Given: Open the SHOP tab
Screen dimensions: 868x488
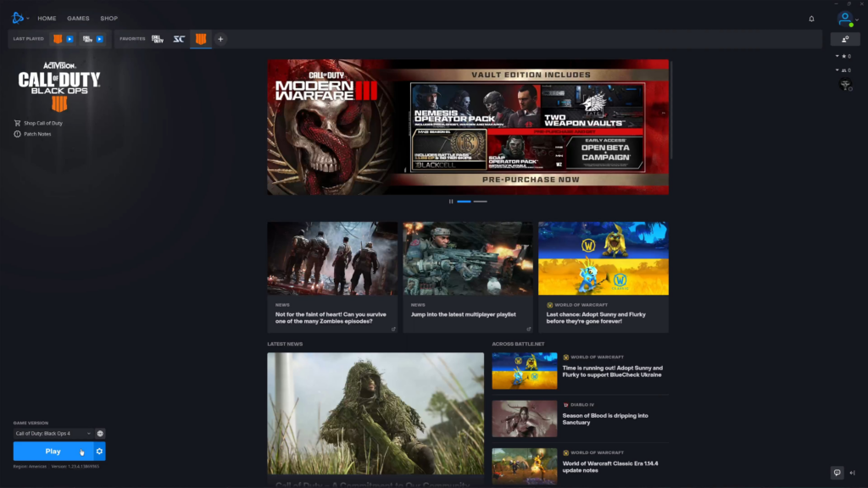Looking at the screenshot, I should pos(109,19).
